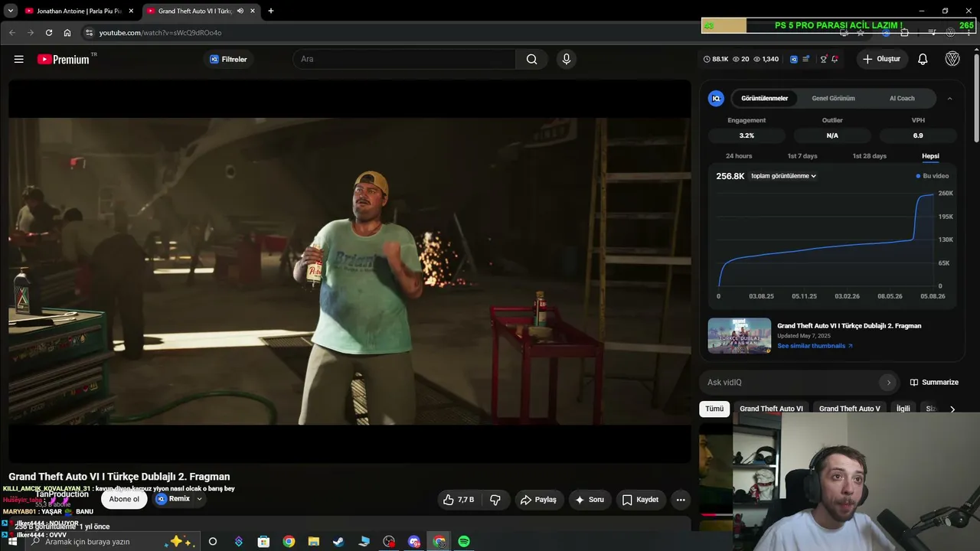Open the browser home page
Viewport: 980px width, 551px height.
(x=67, y=33)
